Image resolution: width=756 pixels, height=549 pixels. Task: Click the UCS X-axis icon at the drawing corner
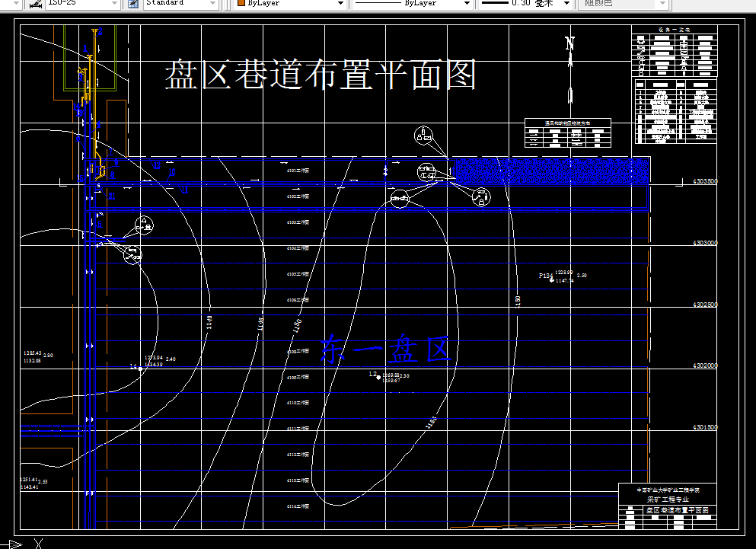click(39, 544)
